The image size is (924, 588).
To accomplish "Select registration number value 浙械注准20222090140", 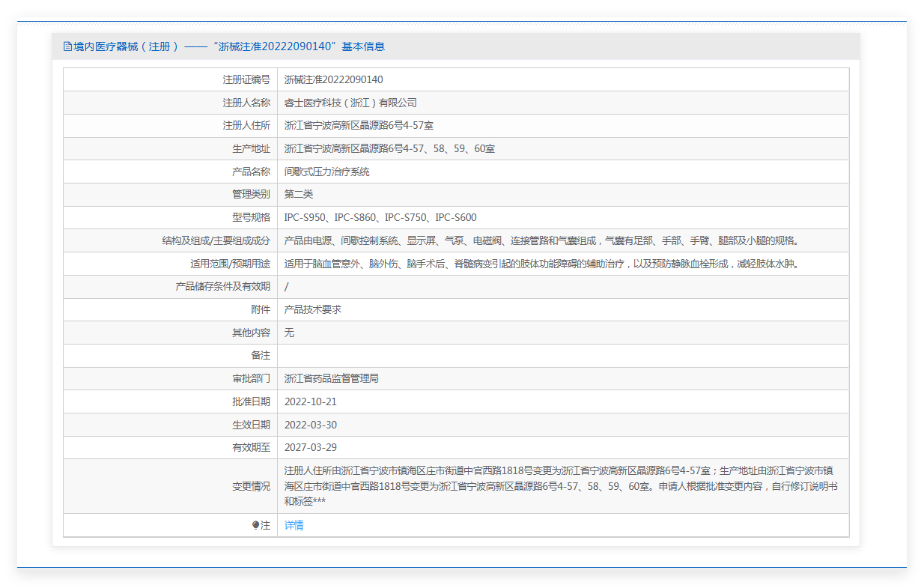I will pyautogui.click(x=333, y=79).
